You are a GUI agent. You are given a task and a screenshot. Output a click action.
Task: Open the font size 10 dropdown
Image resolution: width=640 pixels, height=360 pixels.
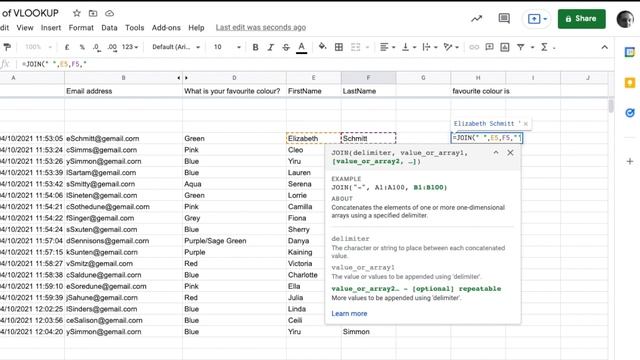click(227, 47)
